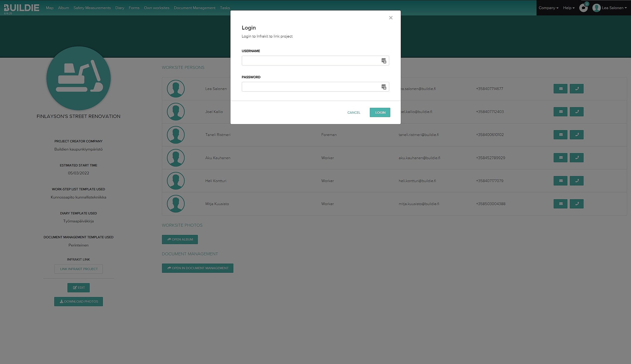Click the email icon for Lea Salonen
The image size is (631, 364).
point(561,89)
